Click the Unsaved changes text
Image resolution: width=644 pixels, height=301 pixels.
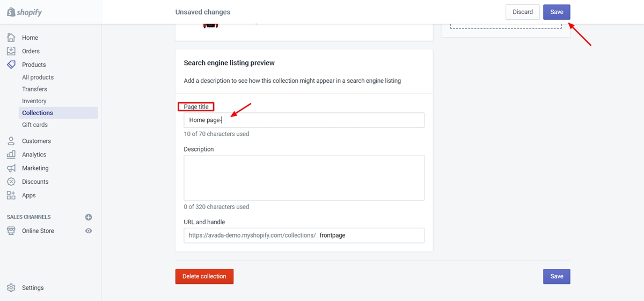click(x=203, y=12)
